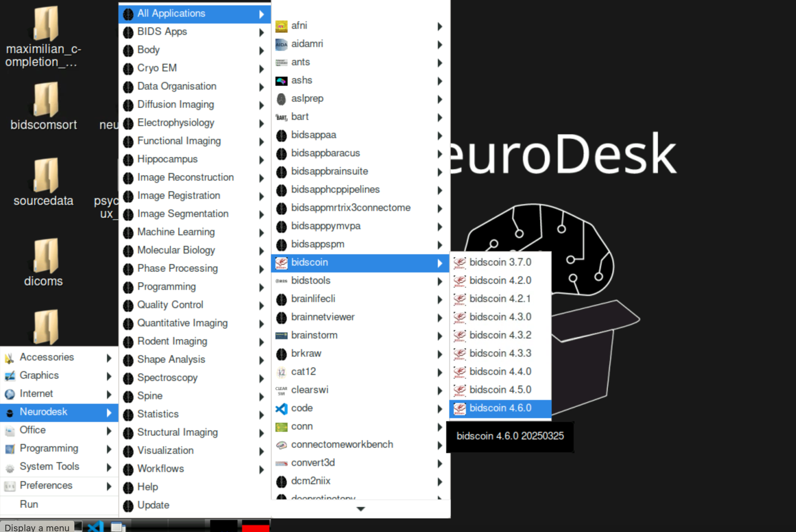Viewport: 796px width, 532px height.
Task: Click the connectomeworkbench icon
Action: tap(281, 445)
